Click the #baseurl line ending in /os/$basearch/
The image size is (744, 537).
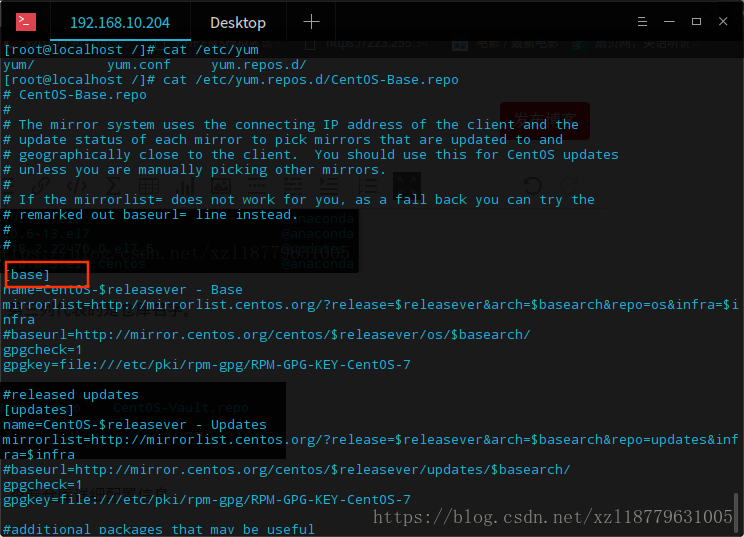pos(267,335)
